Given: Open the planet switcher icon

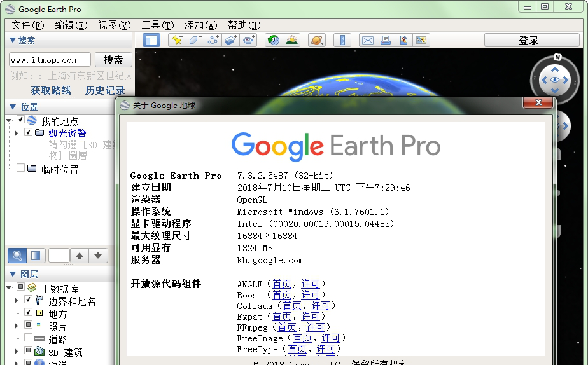Looking at the screenshot, I should tap(317, 40).
